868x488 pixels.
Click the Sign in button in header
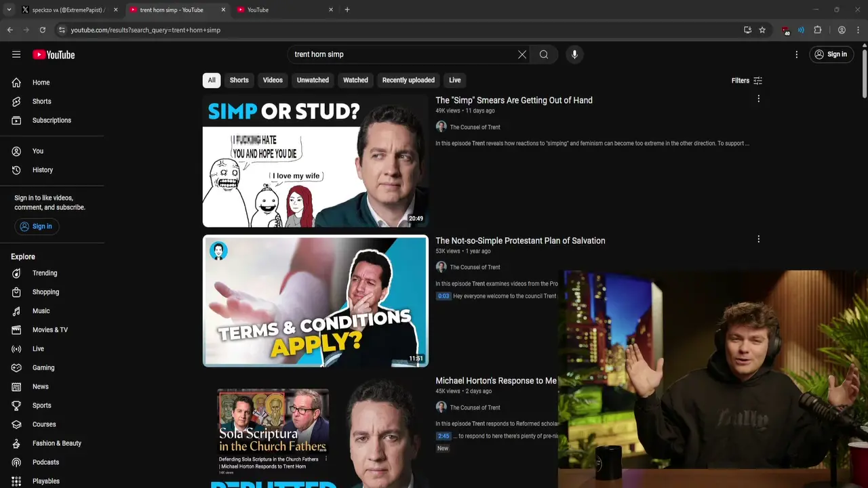[x=831, y=54]
